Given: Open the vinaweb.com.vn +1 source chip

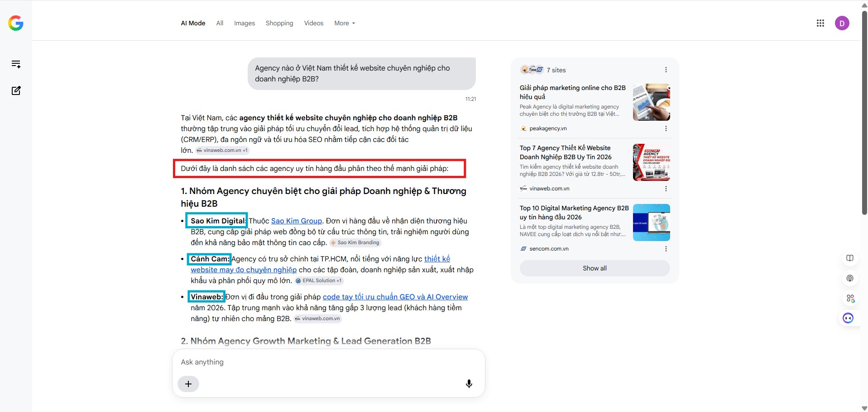Looking at the screenshot, I should pyautogui.click(x=222, y=150).
